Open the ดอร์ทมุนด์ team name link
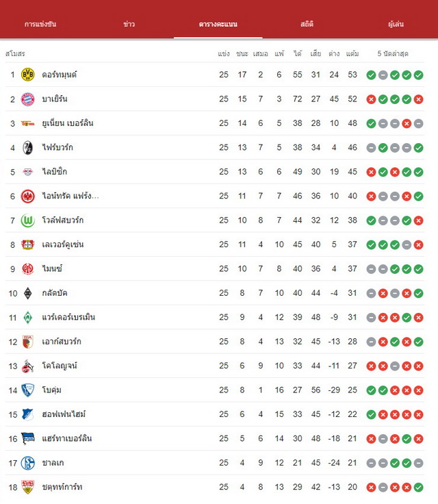The image size is (438, 504). point(60,75)
